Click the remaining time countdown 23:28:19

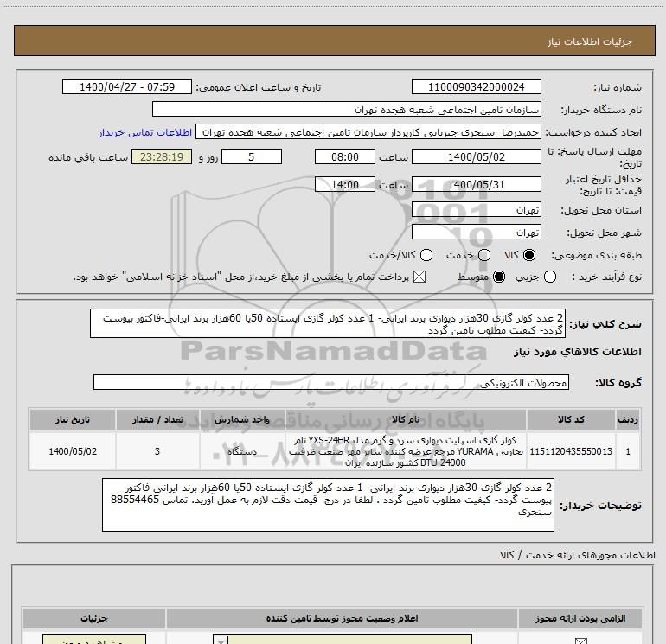162,157
